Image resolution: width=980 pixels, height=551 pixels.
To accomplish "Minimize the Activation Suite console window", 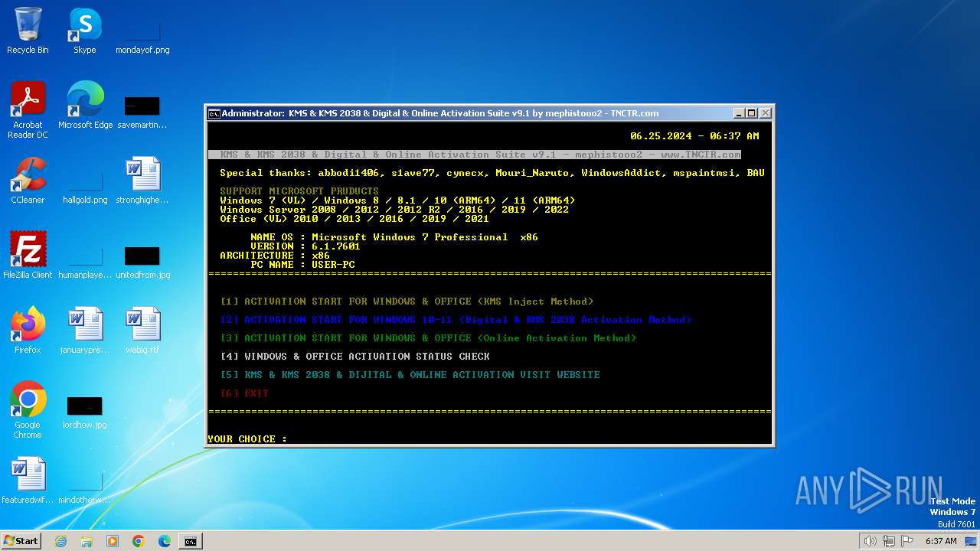I will [x=739, y=113].
